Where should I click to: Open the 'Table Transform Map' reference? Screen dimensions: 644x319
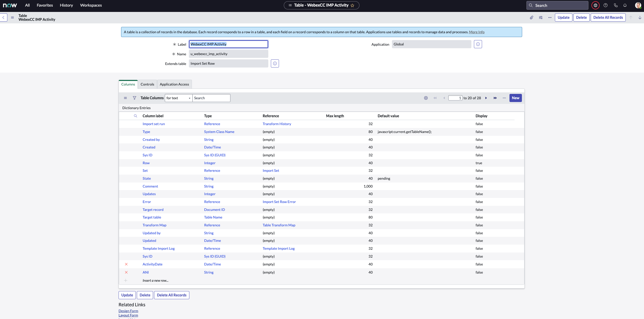[x=279, y=225]
